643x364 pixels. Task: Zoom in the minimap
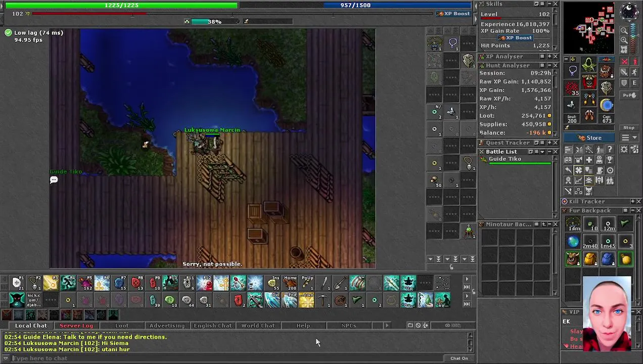pos(624,40)
